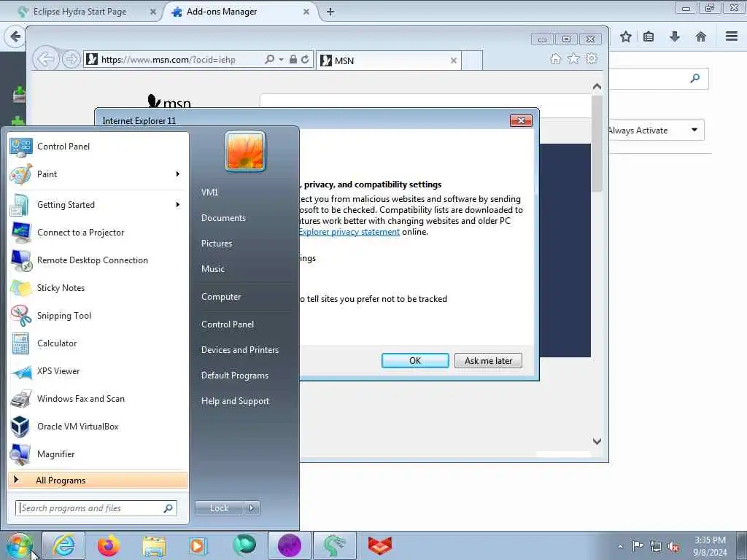
Task: Open the Explorer privacy statement link
Action: 349,232
